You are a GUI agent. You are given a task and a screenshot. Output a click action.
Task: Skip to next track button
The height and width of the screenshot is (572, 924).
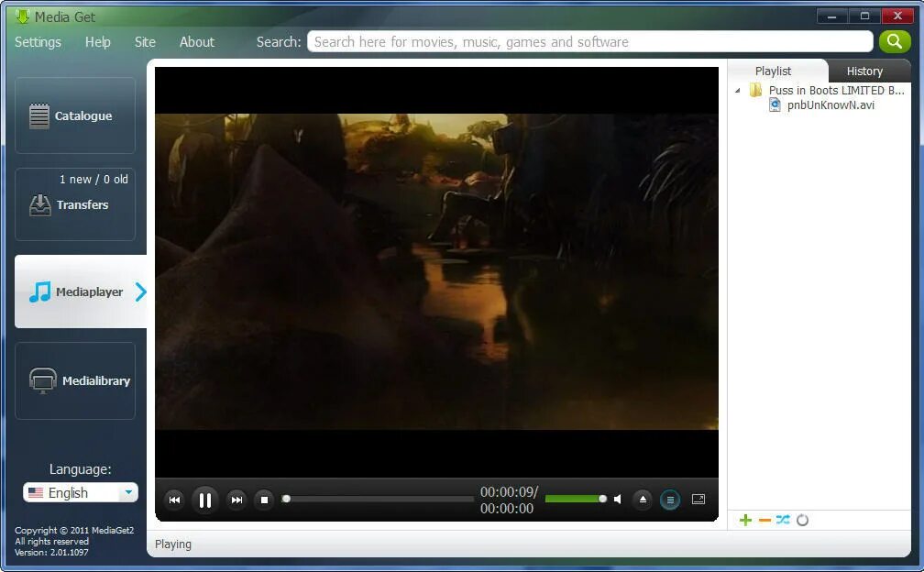tap(236, 500)
